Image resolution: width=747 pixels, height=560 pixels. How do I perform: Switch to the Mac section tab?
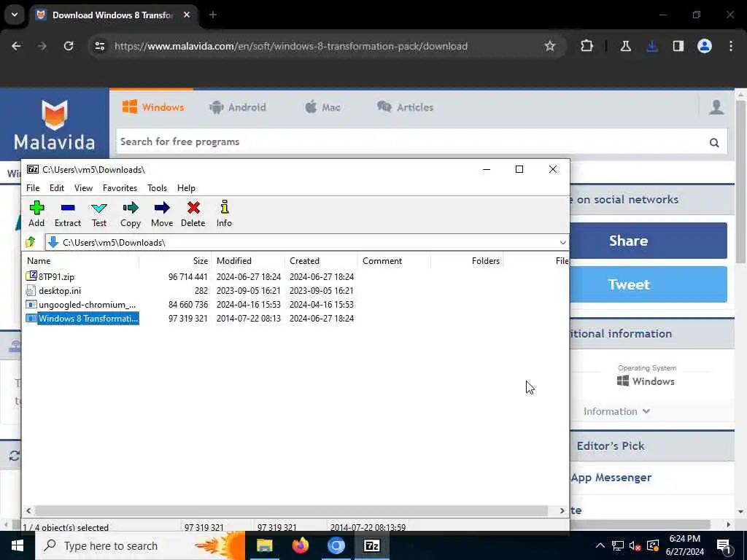[323, 107]
